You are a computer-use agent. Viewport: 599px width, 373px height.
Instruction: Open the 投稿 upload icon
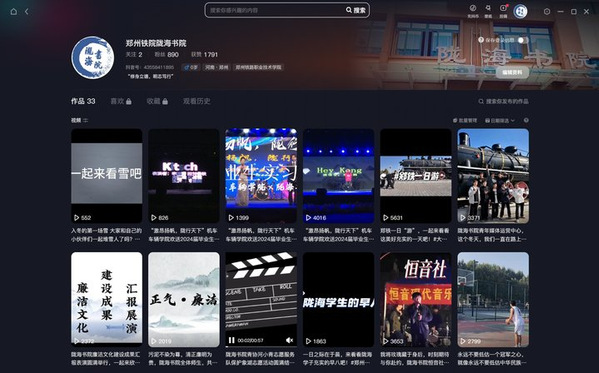click(503, 11)
